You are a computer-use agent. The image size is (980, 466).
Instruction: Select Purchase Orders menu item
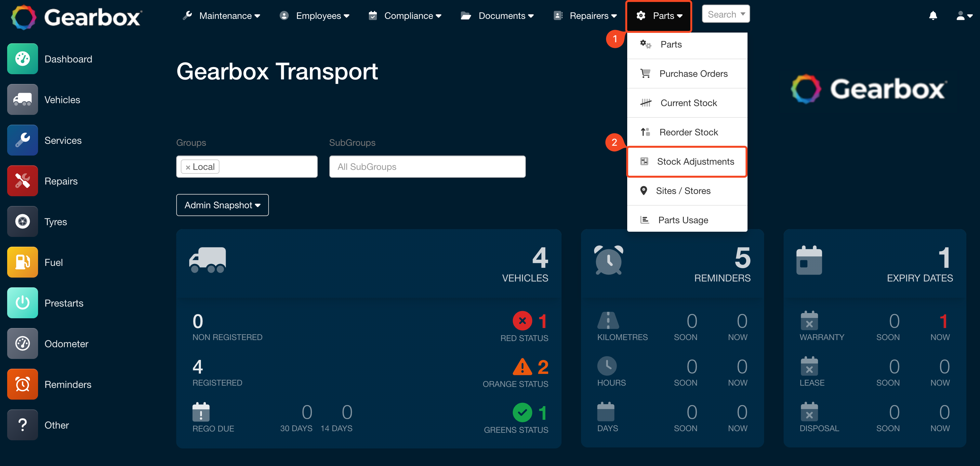pyautogui.click(x=687, y=74)
